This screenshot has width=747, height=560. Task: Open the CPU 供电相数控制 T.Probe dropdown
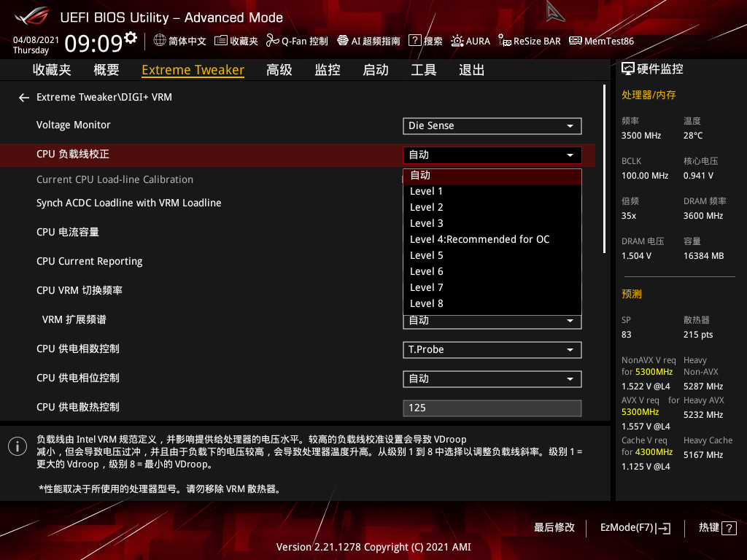click(492, 349)
